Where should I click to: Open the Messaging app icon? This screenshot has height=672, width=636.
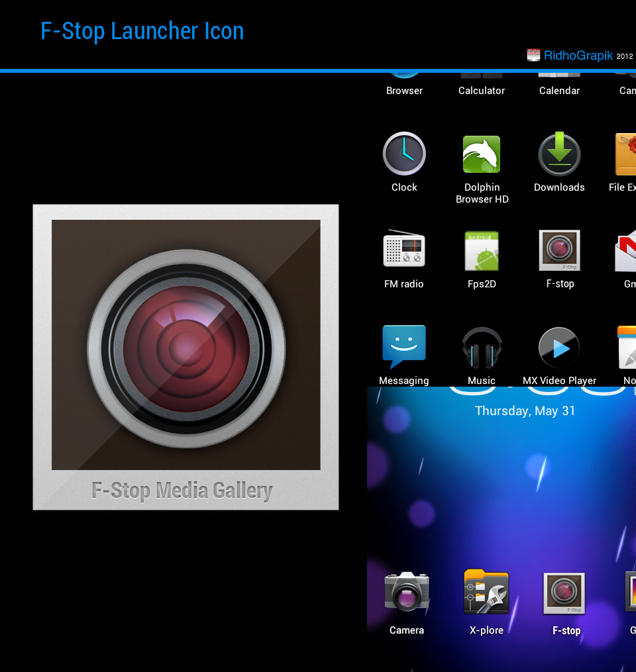404,347
